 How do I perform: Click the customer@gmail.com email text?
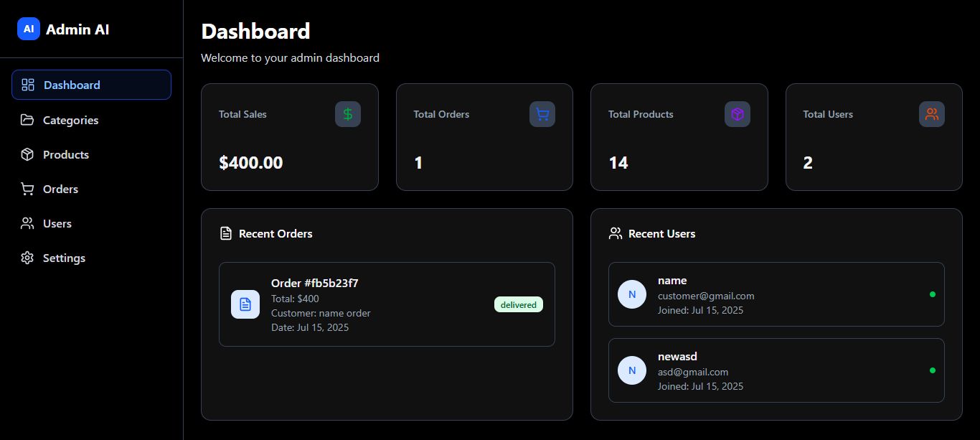point(706,296)
